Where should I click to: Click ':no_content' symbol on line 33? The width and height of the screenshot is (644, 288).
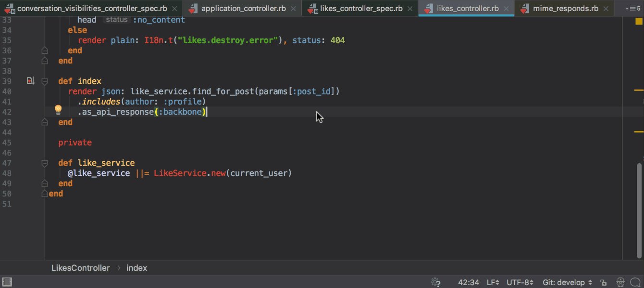click(159, 20)
